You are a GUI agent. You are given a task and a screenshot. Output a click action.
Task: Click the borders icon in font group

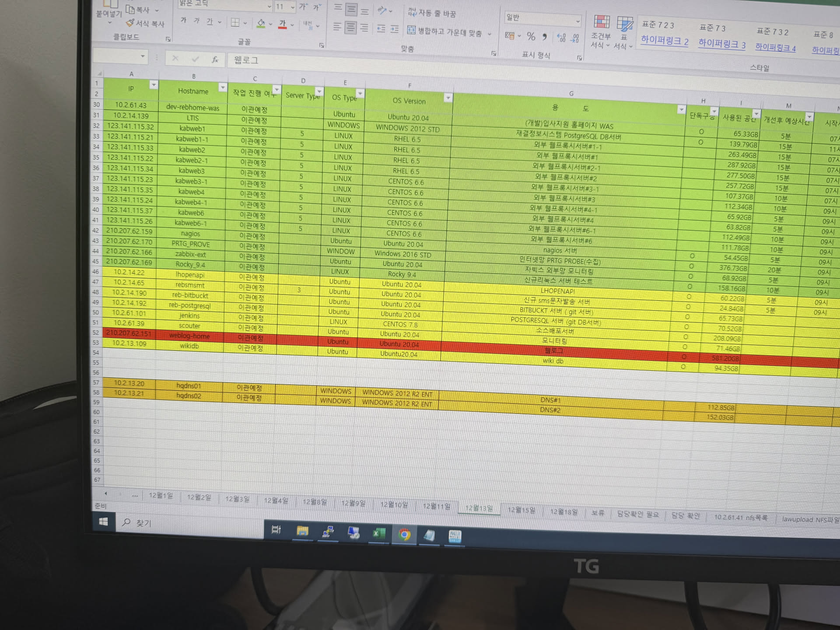pos(235,23)
